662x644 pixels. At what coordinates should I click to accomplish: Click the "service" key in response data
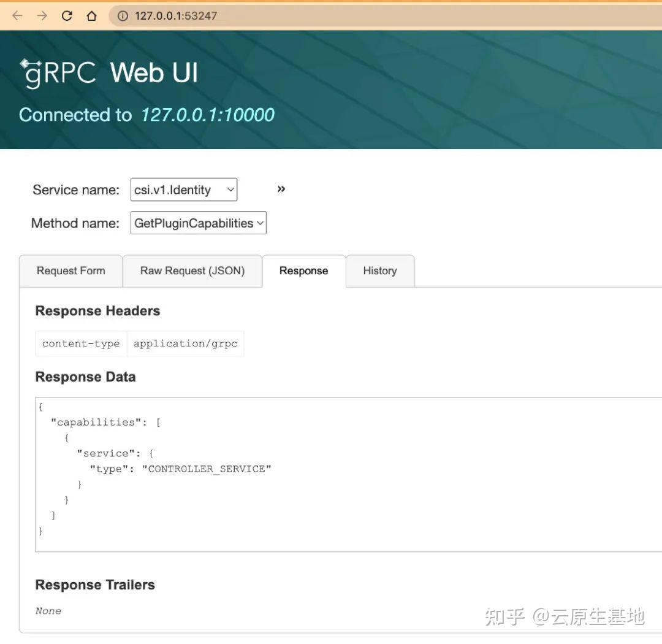pos(105,453)
